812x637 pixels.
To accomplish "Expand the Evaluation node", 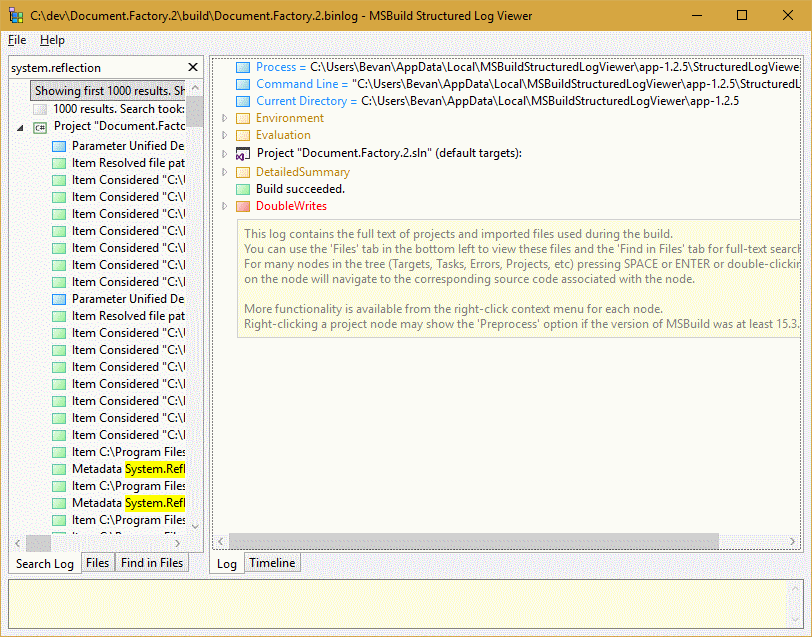I will [224, 135].
